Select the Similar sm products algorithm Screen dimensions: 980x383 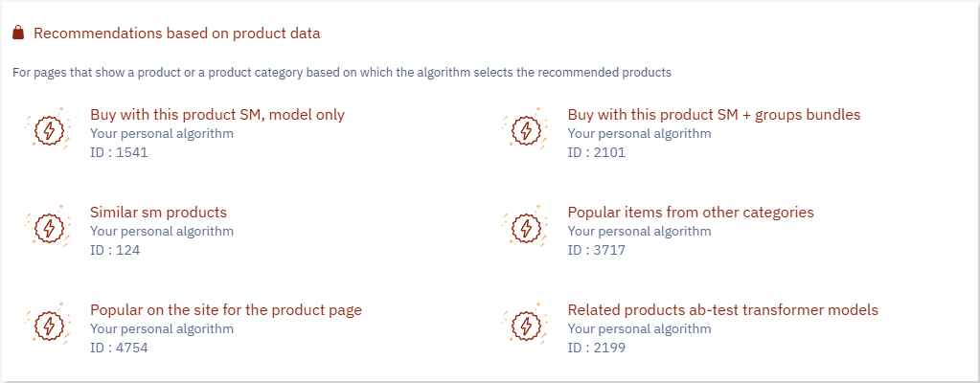point(159,213)
